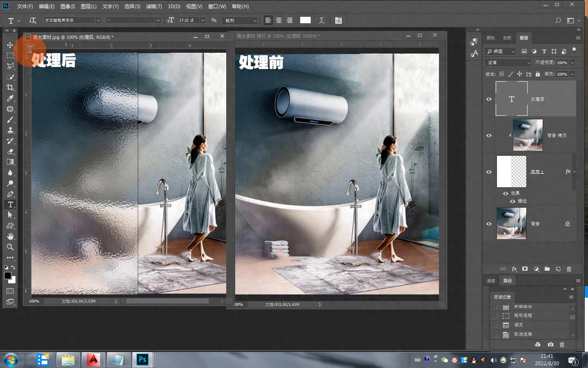This screenshot has height=368, width=588.
Task: Click the 取消选择 history step
Action: (x=523, y=334)
